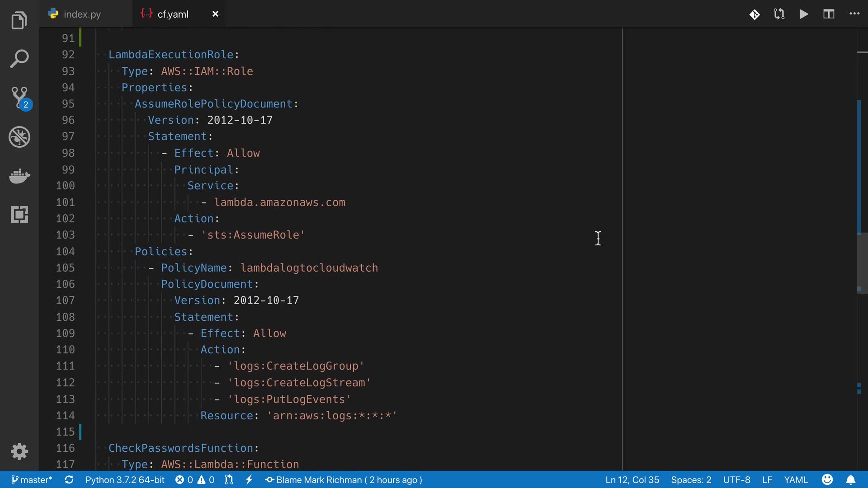Open the Debug panel icon
868x488 pixels.
click(x=19, y=137)
